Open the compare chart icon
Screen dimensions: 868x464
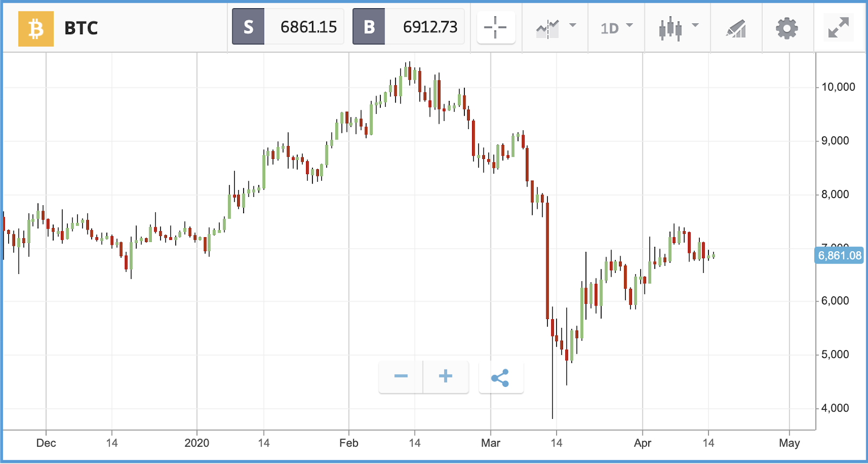547,28
